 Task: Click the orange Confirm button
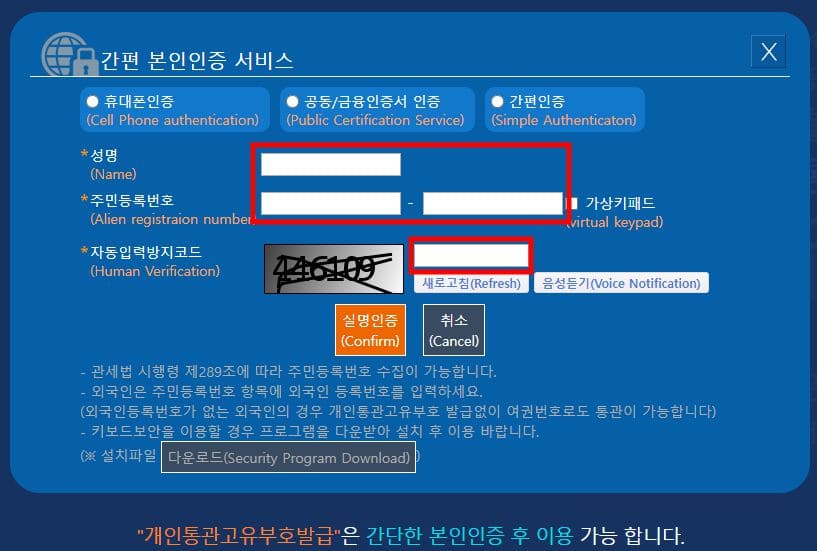(x=370, y=330)
